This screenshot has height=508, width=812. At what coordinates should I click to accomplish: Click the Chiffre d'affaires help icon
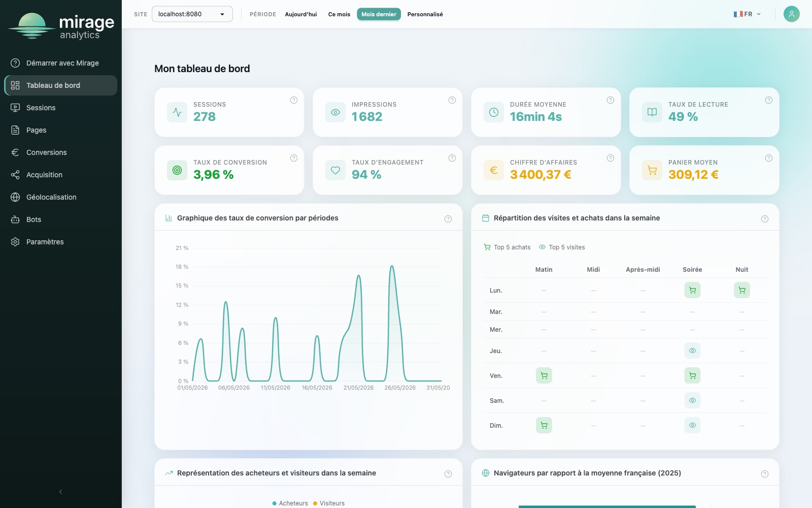coord(611,158)
